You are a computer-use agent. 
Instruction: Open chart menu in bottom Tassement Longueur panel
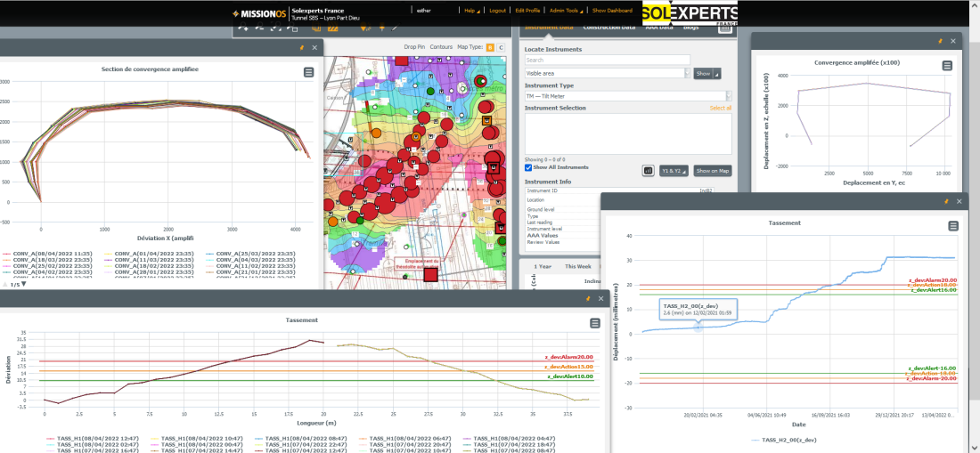point(594,323)
